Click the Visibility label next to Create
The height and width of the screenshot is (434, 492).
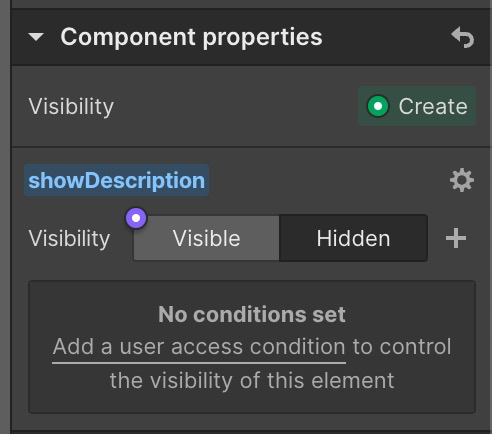point(71,107)
